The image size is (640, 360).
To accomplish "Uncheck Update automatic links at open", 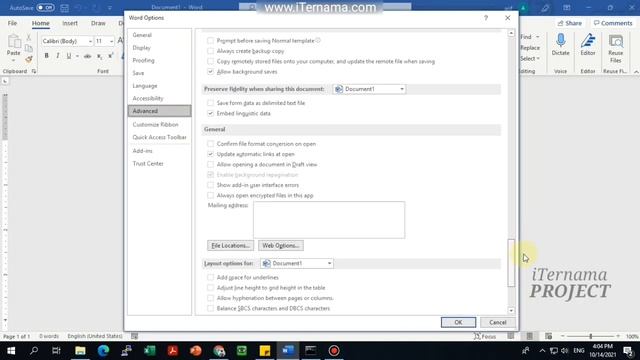I will coord(210,154).
